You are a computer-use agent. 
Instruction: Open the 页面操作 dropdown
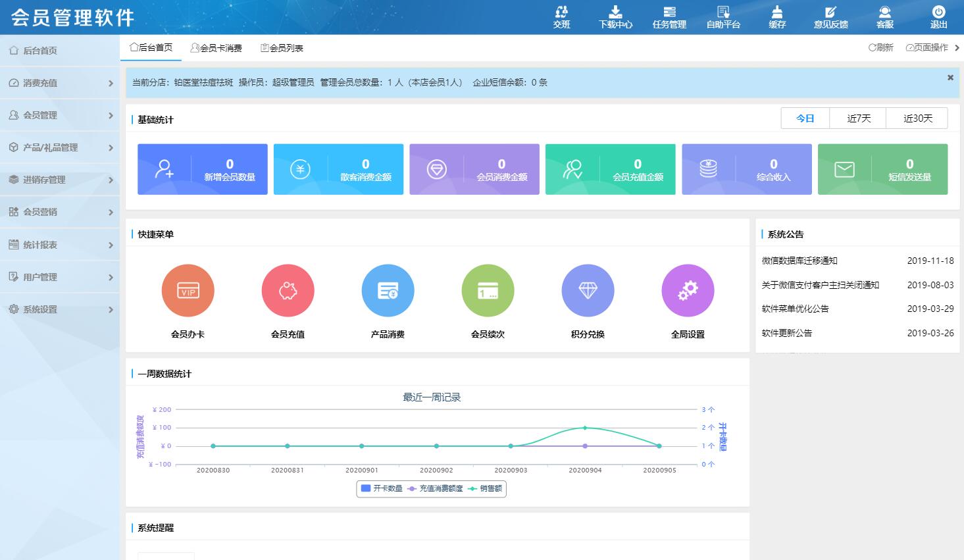tap(932, 47)
